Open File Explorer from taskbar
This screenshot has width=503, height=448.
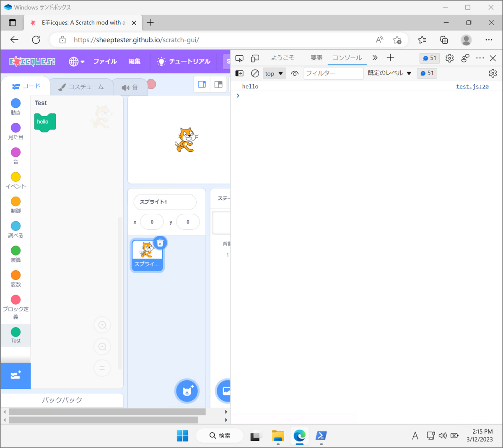click(278, 436)
